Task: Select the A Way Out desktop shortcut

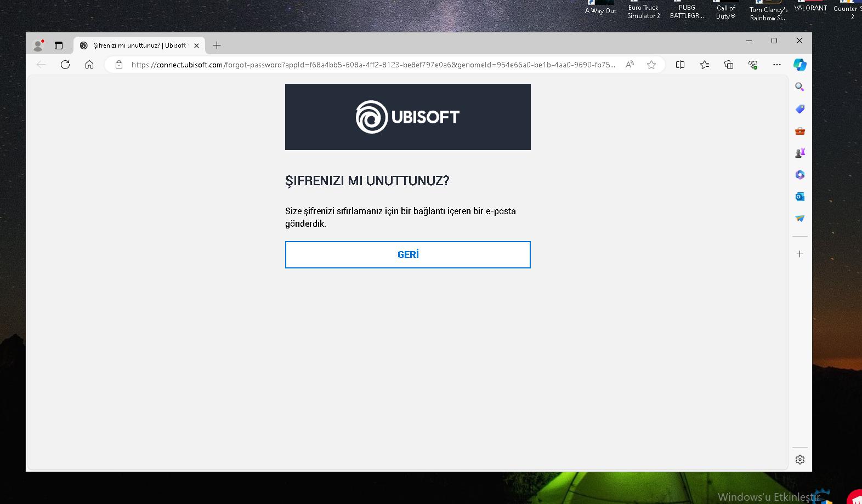Action: (x=600, y=8)
